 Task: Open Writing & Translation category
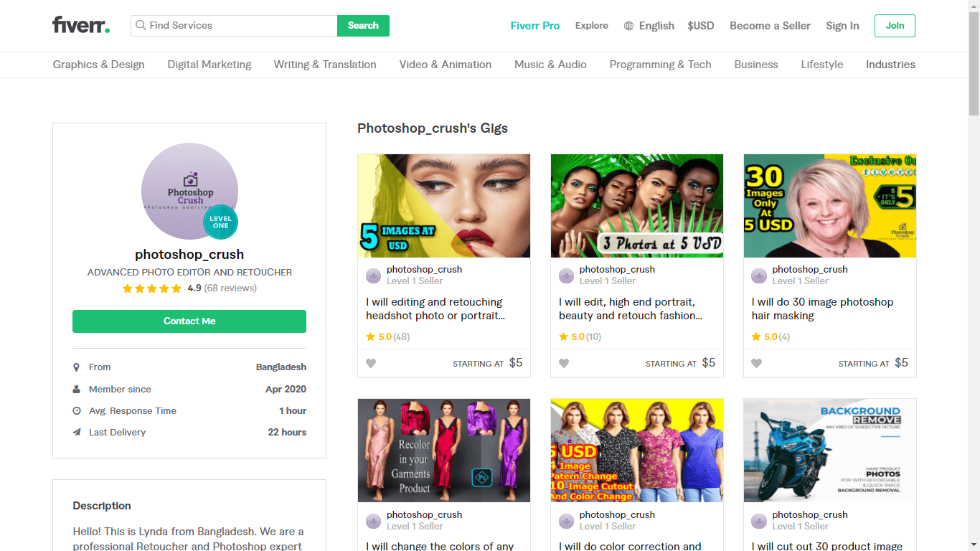[x=325, y=65]
